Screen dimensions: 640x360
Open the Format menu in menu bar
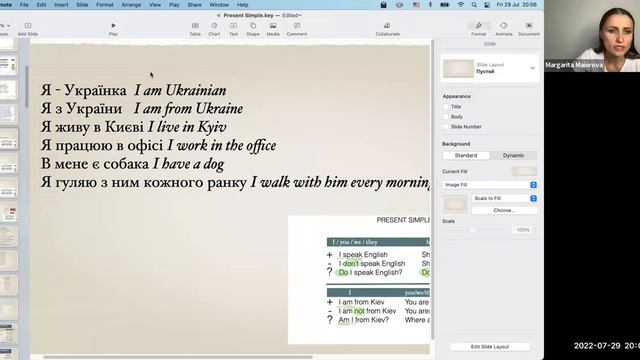(x=105, y=5)
